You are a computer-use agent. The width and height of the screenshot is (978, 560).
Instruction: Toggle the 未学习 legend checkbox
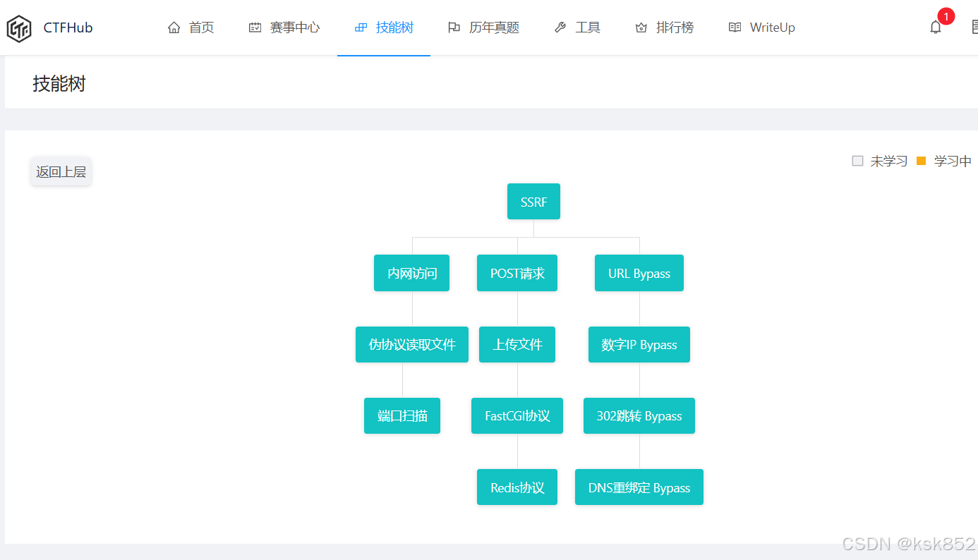coord(857,161)
